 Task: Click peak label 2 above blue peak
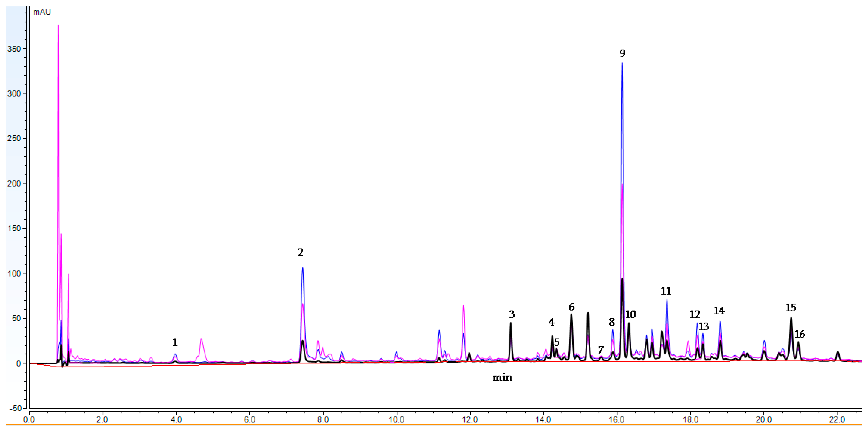point(300,252)
